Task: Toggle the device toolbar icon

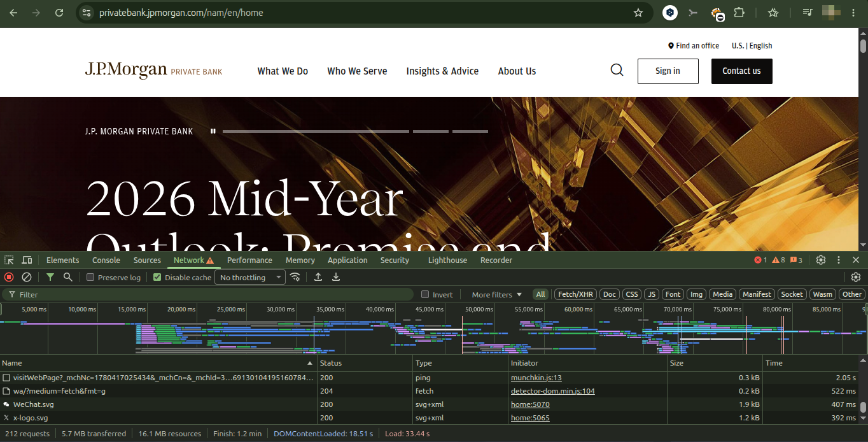Action: coord(27,260)
